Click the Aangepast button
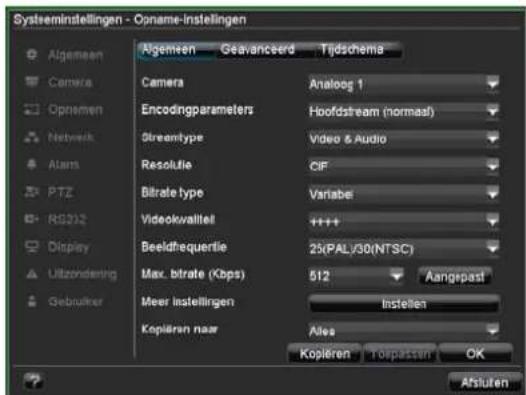526x395 pixels. coord(455,277)
